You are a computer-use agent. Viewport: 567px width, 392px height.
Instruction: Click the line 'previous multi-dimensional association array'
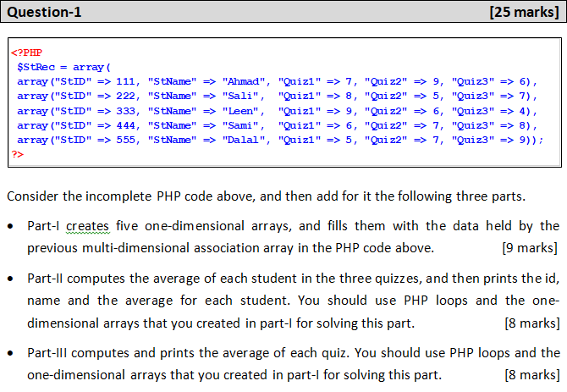231,248
